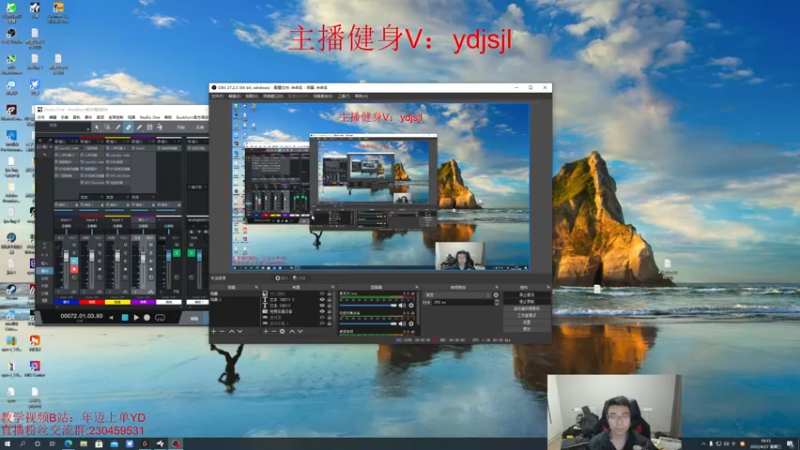The height and width of the screenshot is (450, 800).
Task: Open the Studio One menu item
Action: (x=150, y=117)
